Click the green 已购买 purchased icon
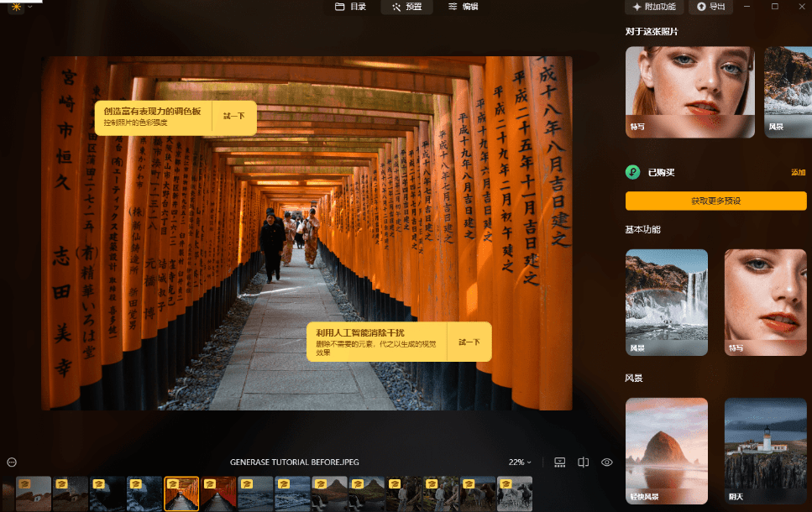812x512 pixels. [633, 172]
